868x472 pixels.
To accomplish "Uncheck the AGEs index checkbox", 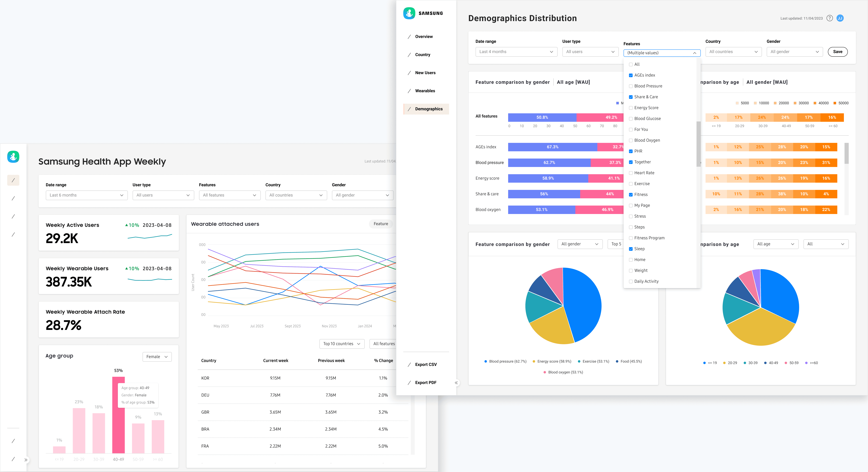I will pyautogui.click(x=631, y=75).
